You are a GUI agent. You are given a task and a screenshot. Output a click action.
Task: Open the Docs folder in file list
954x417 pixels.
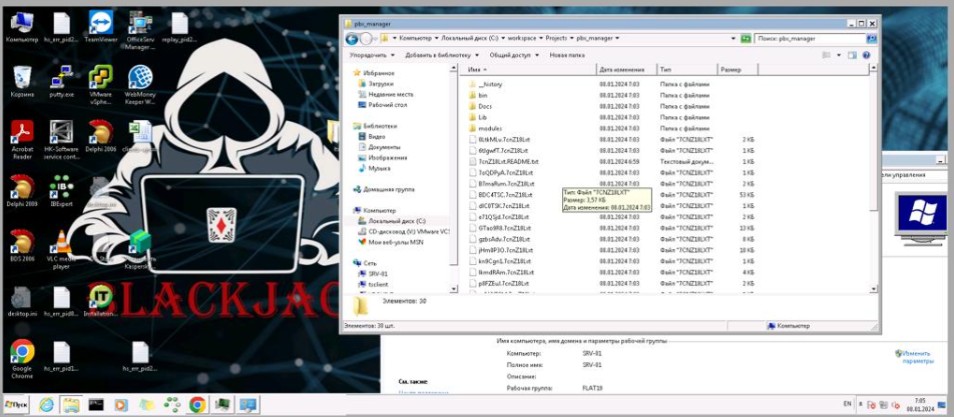(x=485, y=106)
